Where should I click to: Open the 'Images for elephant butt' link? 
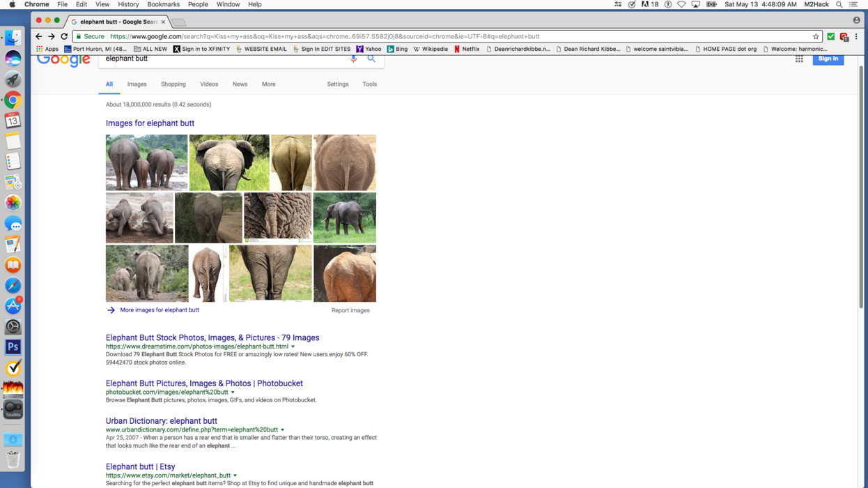(x=150, y=123)
